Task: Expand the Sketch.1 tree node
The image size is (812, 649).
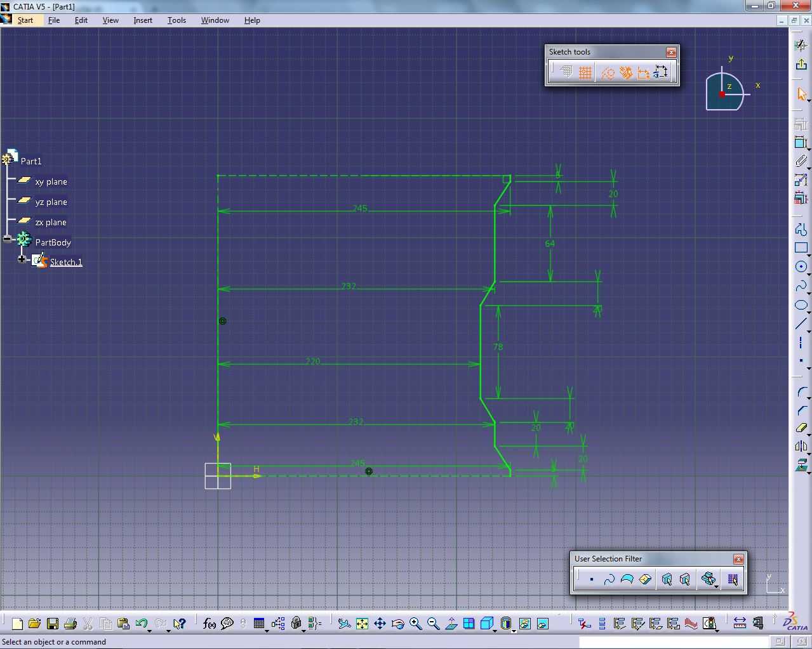Action: click(x=22, y=259)
